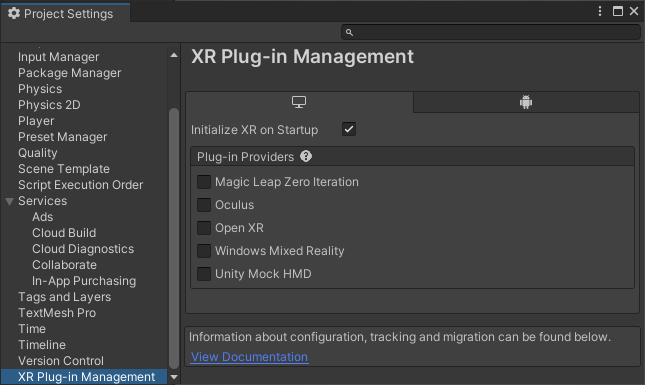Viewport: 645px width, 385px height.
Task: Click the Plug-in Providers help icon
Action: point(306,156)
